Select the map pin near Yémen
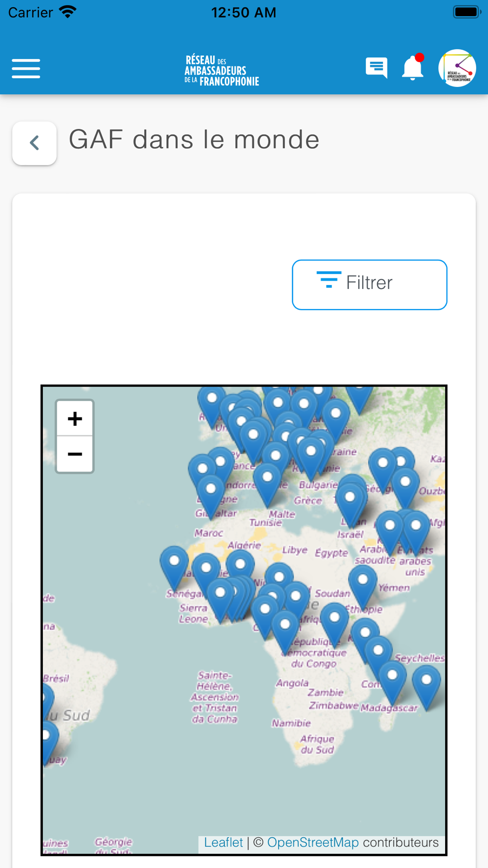The width and height of the screenshot is (488, 868). pyautogui.click(x=363, y=587)
